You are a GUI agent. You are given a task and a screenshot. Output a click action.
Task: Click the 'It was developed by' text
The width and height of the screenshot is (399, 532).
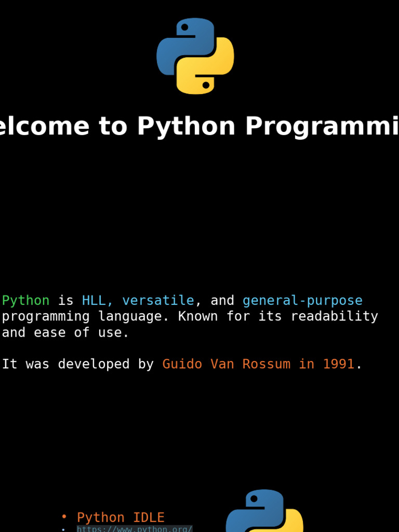(x=78, y=364)
